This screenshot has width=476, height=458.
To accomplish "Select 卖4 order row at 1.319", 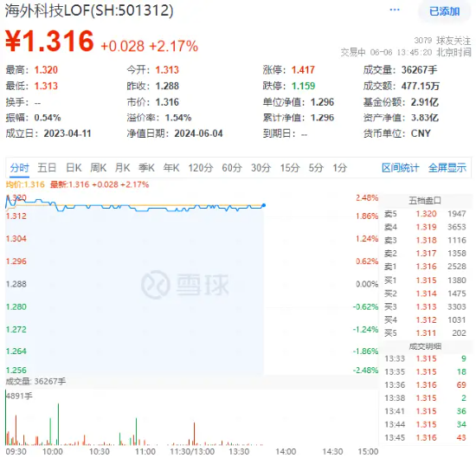I will (x=425, y=227).
